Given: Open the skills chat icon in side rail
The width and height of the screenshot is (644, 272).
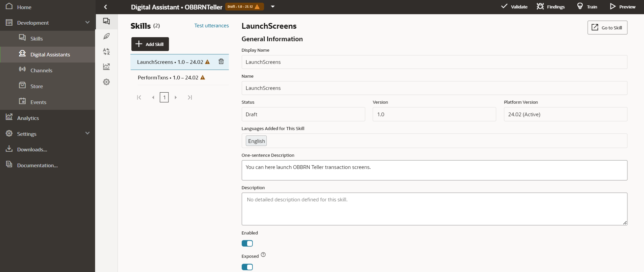Looking at the screenshot, I should coord(107,21).
